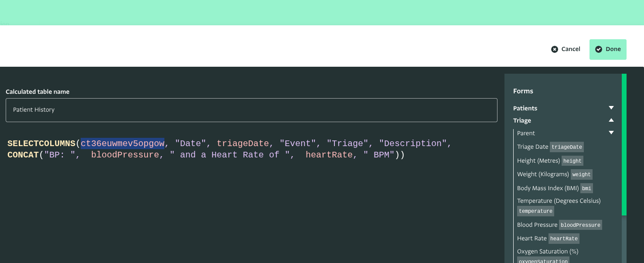Collapse the Triage form section
This screenshot has width=644, height=263.
pyautogui.click(x=611, y=120)
